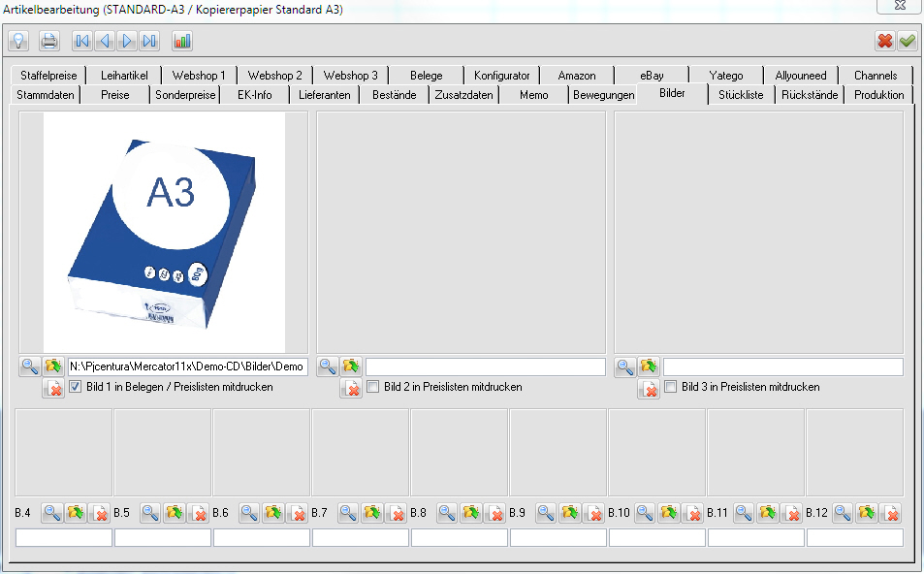The width and height of the screenshot is (924, 574).
Task: Click the printer icon in toolbar
Action: [48, 41]
